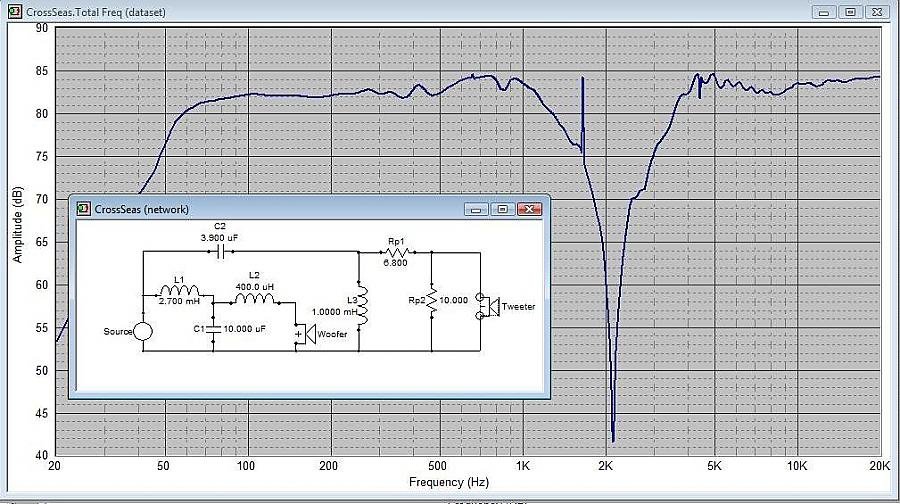Click the curve's deep notch minimum point

(613, 439)
